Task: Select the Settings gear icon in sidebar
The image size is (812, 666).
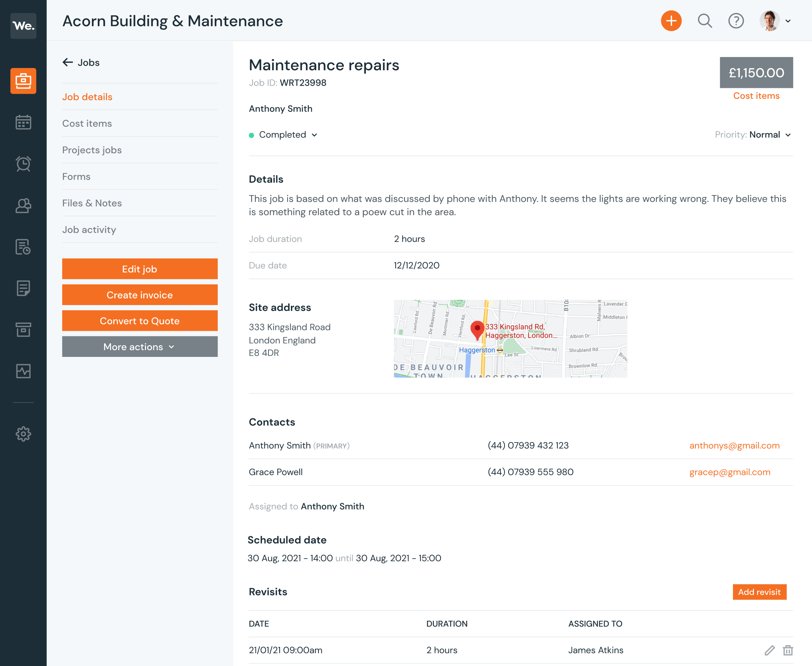Action: coord(23,433)
